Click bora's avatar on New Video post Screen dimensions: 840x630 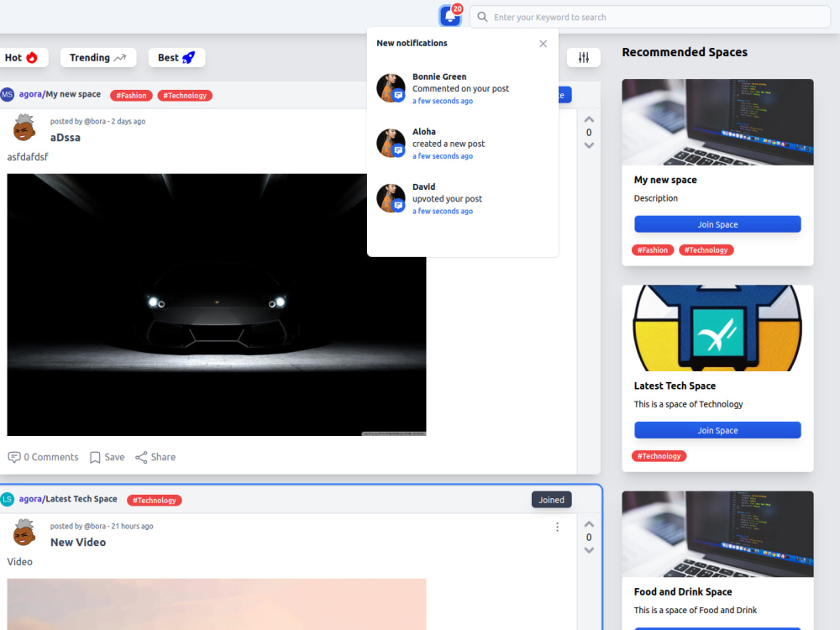tap(24, 533)
